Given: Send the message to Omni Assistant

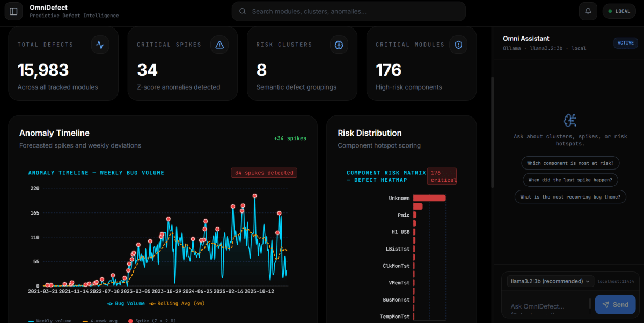Looking at the screenshot, I should click(x=615, y=304).
